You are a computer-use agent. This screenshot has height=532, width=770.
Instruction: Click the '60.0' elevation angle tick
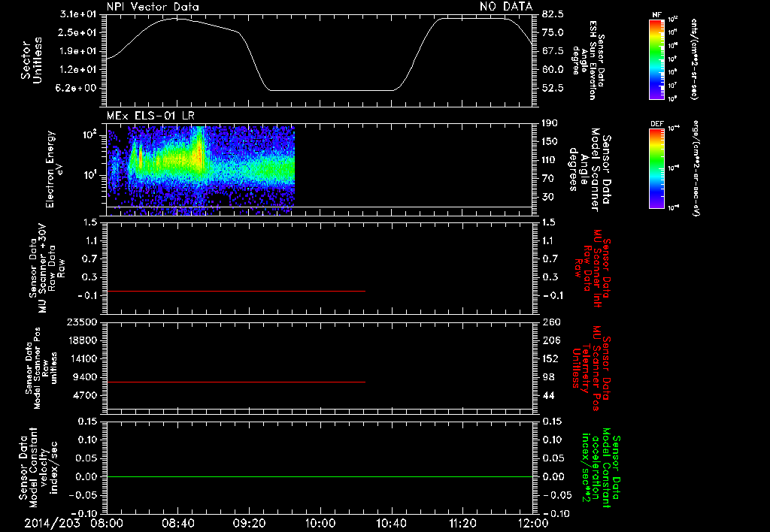click(553, 70)
